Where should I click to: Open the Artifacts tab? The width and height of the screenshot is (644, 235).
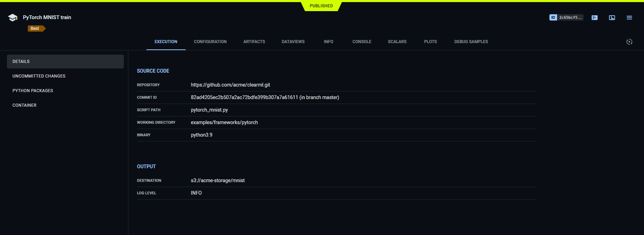(254, 42)
